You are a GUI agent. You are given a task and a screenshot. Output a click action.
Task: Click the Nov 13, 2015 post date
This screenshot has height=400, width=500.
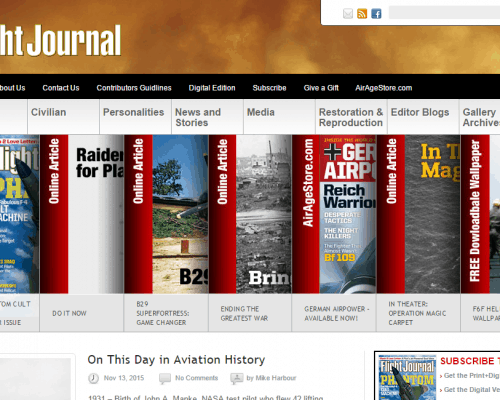[124, 378]
